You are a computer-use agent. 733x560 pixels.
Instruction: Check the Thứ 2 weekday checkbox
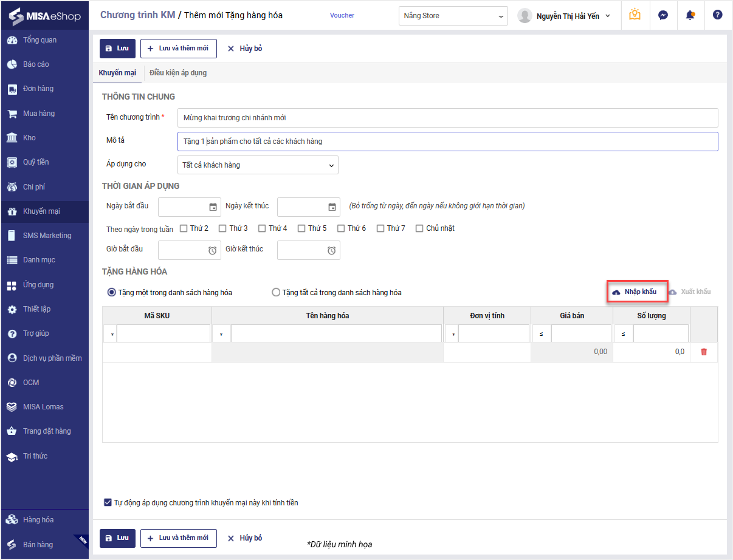tap(184, 228)
